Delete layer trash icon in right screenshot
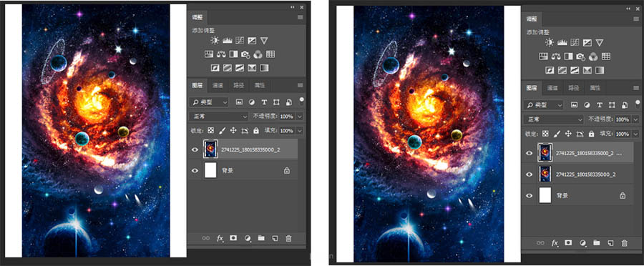 point(624,243)
